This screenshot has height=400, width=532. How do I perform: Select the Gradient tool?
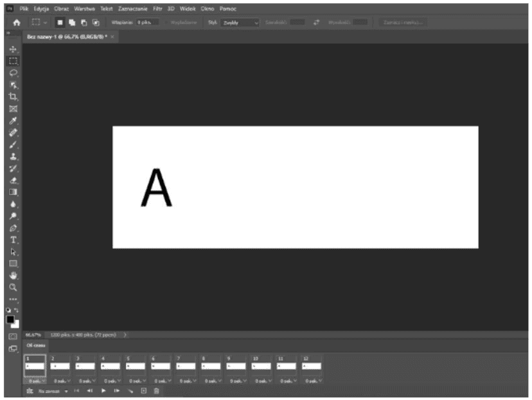(13, 192)
